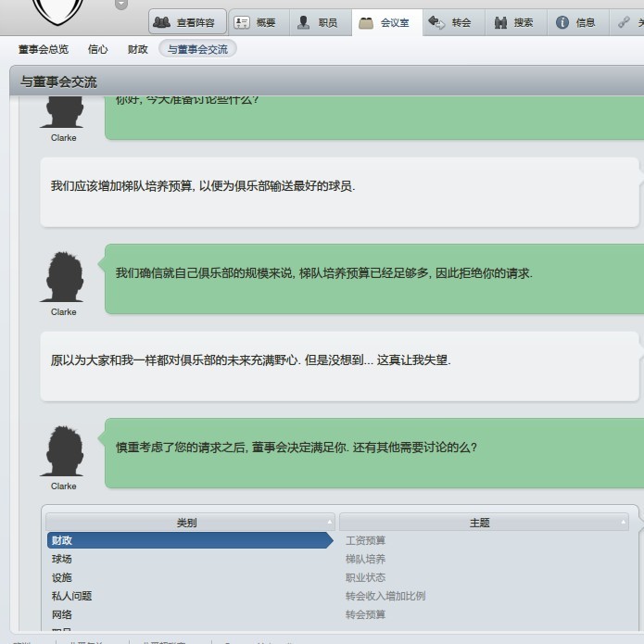This screenshot has width=644, height=644.
Task: Click Clarke's avatar beside the 董事会决定满足你 message
Action: click(61, 451)
